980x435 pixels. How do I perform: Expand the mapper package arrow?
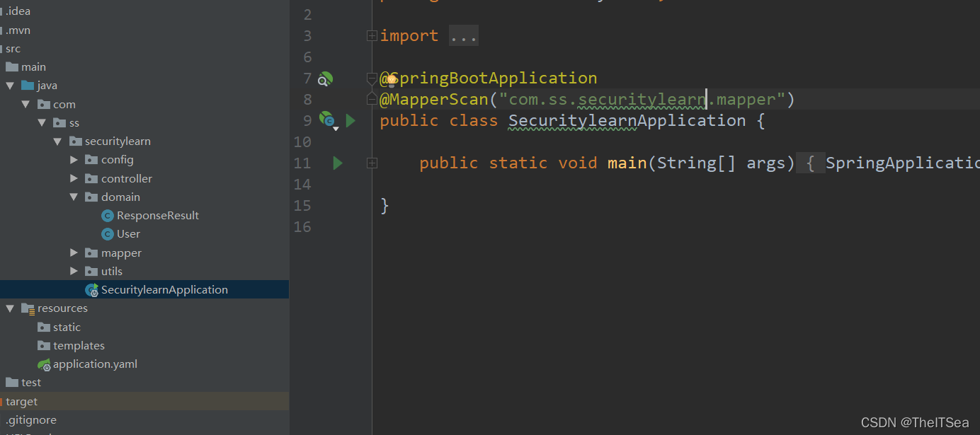click(74, 253)
